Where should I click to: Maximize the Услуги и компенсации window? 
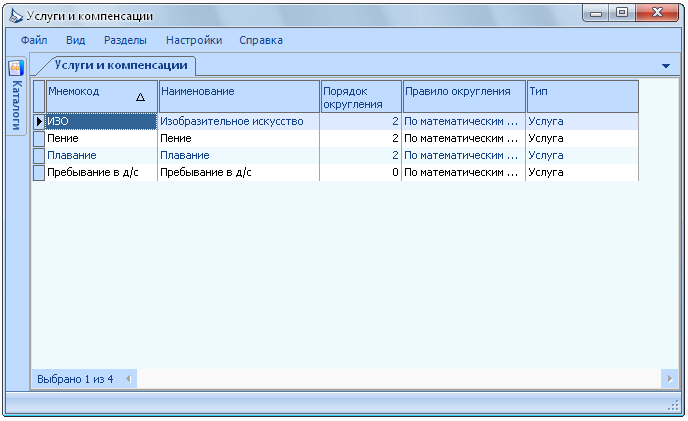click(x=621, y=13)
